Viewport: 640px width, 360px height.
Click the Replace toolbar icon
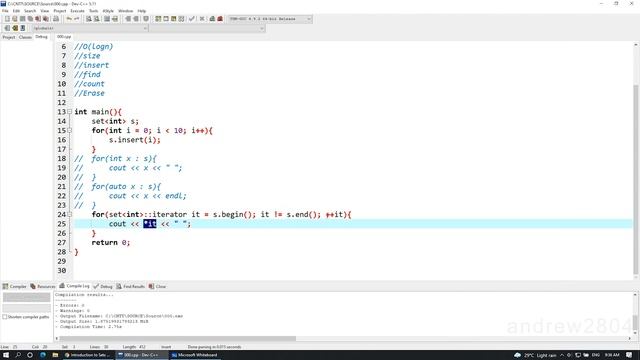(x=96, y=19)
